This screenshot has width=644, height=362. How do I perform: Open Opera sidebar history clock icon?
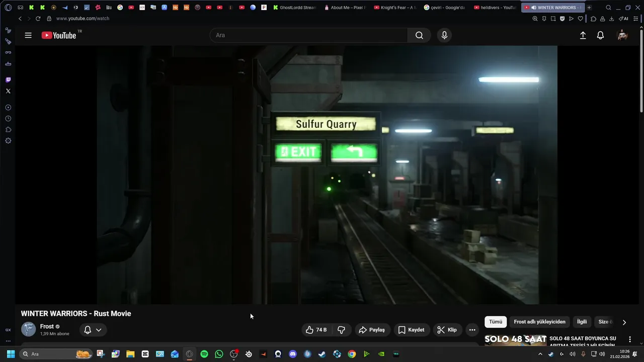[x=8, y=119]
